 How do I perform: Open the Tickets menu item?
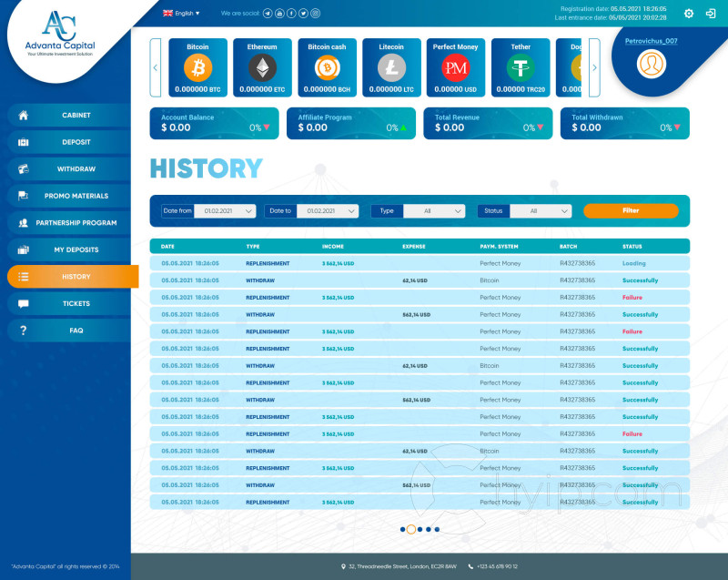70,304
